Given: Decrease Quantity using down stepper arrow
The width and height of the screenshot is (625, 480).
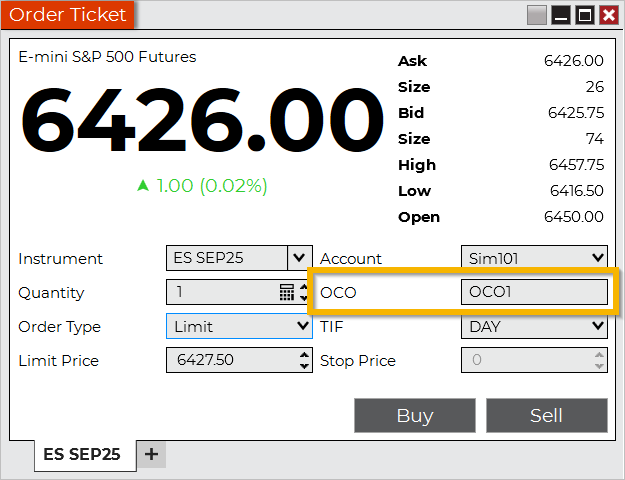Looking at the screenshot, I should coord(304,298).
